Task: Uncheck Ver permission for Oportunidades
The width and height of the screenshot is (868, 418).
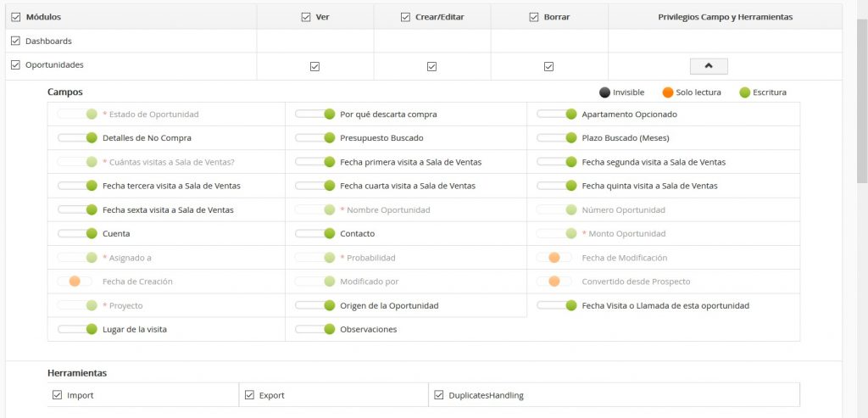Action: 315,66
